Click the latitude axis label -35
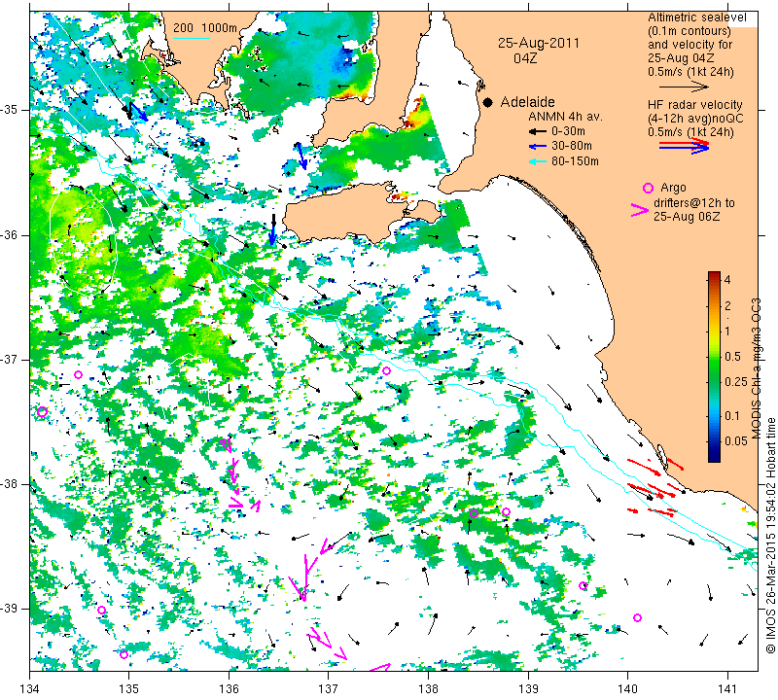778x700 pixels. [12, 110]
